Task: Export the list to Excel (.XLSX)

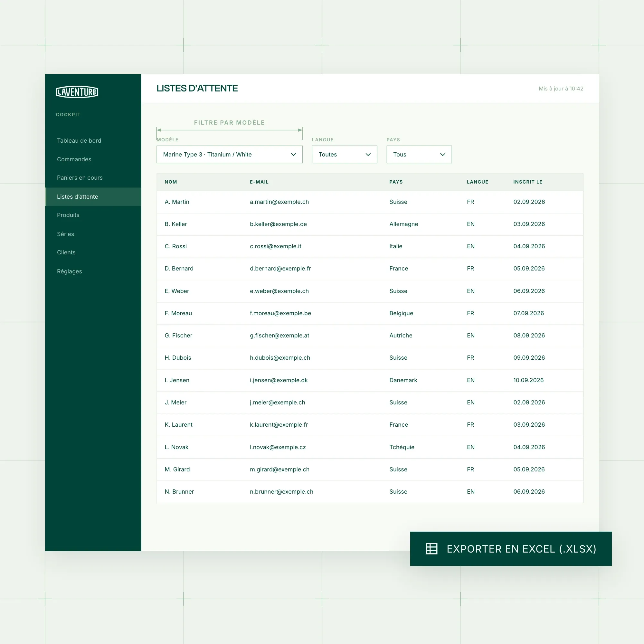Action: (511, 549)
